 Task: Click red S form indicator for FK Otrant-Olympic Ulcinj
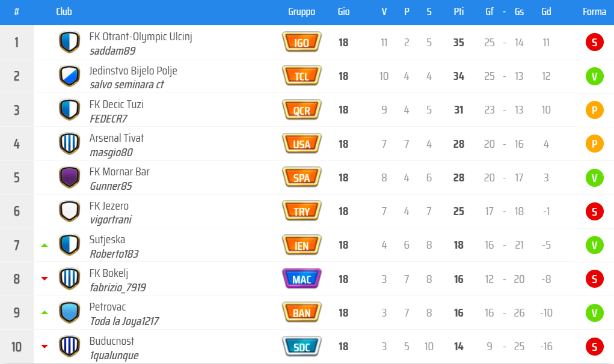click(594, 42)
